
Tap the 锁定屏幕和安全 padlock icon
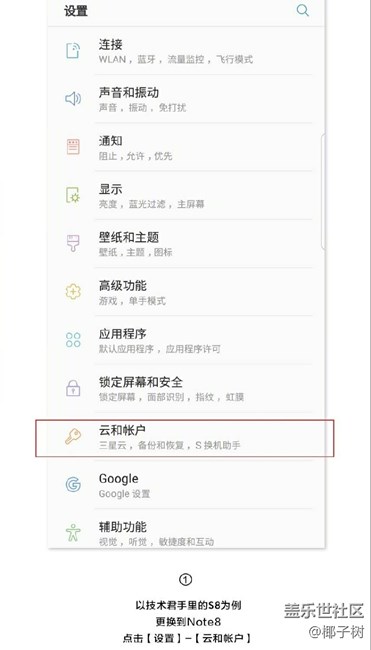pyautogui.click(x=73, y=388)
